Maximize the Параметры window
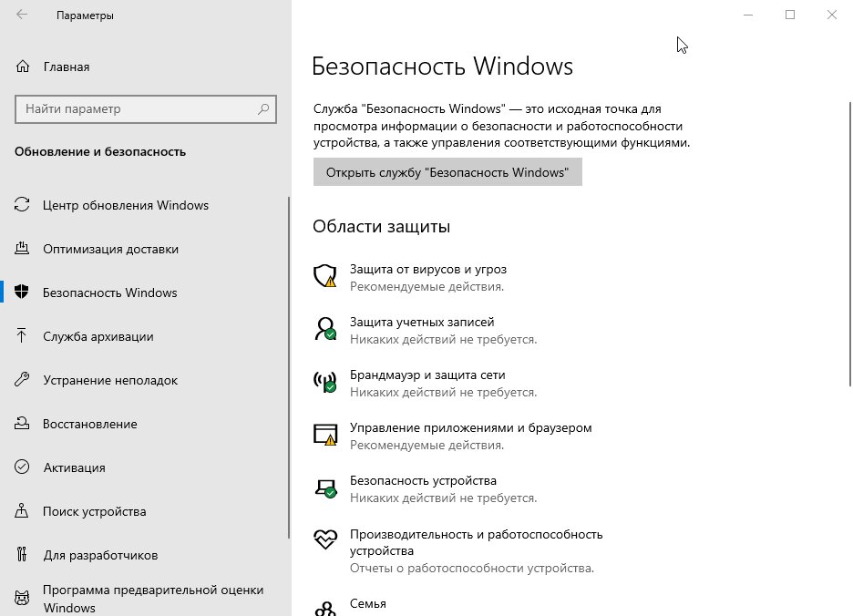 (x=790, y=15)
